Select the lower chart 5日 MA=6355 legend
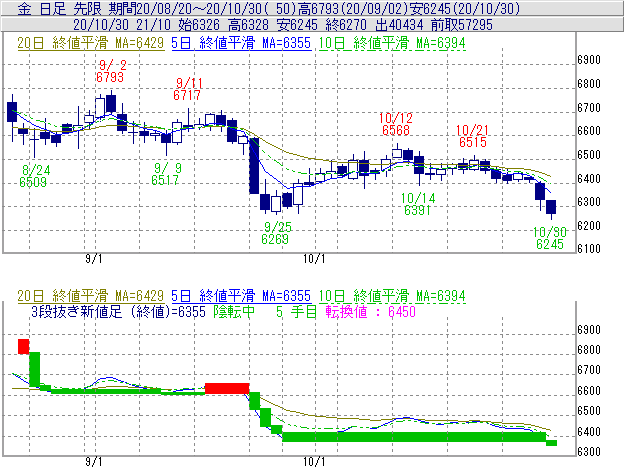The width and height of the screenshot is (624, 473). coord(241,296)
